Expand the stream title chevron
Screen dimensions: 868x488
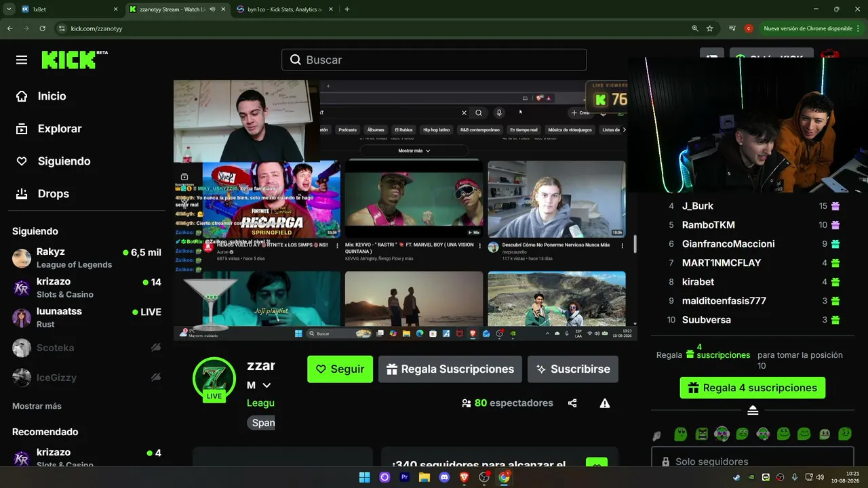pos(267,385)
